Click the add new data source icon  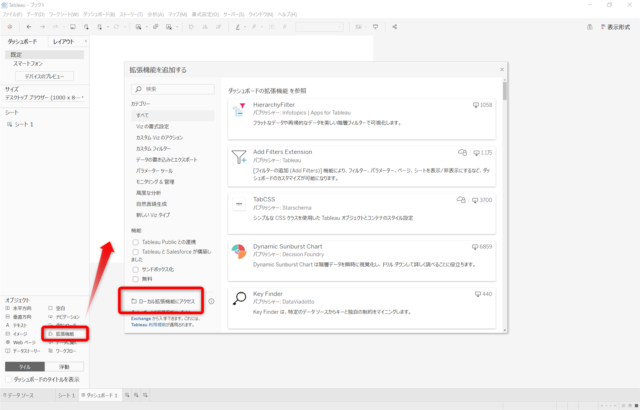point(86,27)
